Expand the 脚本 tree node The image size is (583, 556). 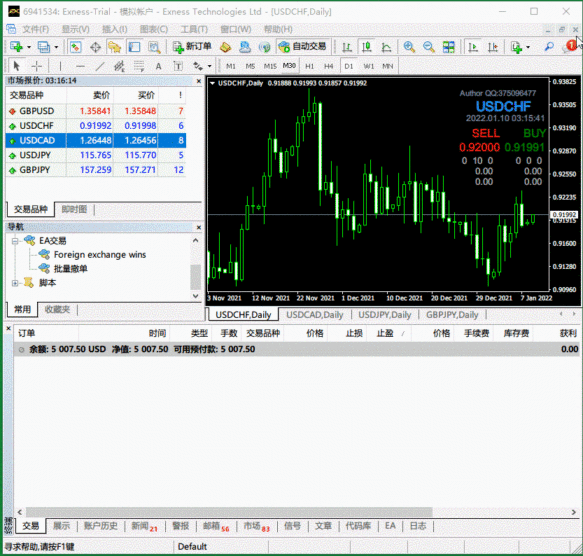[15, 283]
